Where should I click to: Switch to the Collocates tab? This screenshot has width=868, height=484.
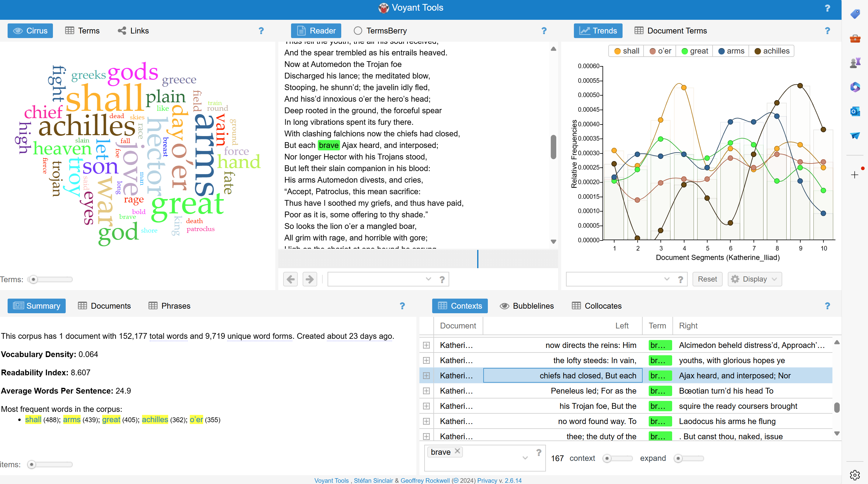click(597, 306)
